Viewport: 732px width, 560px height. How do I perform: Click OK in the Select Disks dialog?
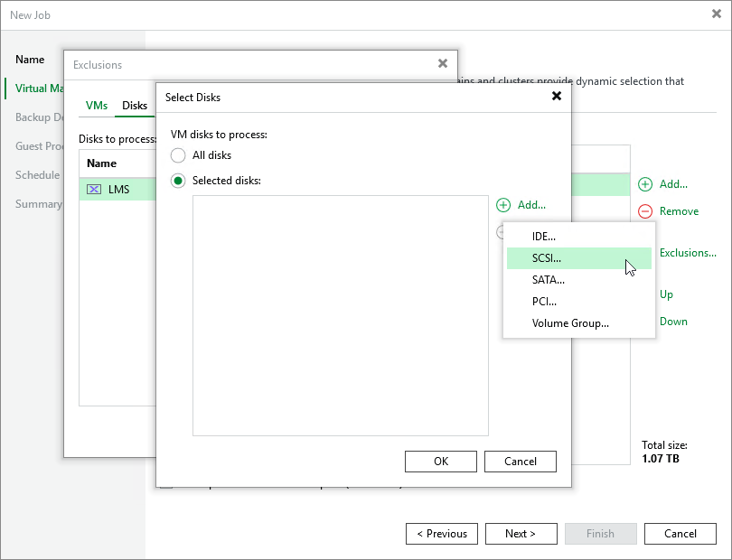click(x=440, y=461)
